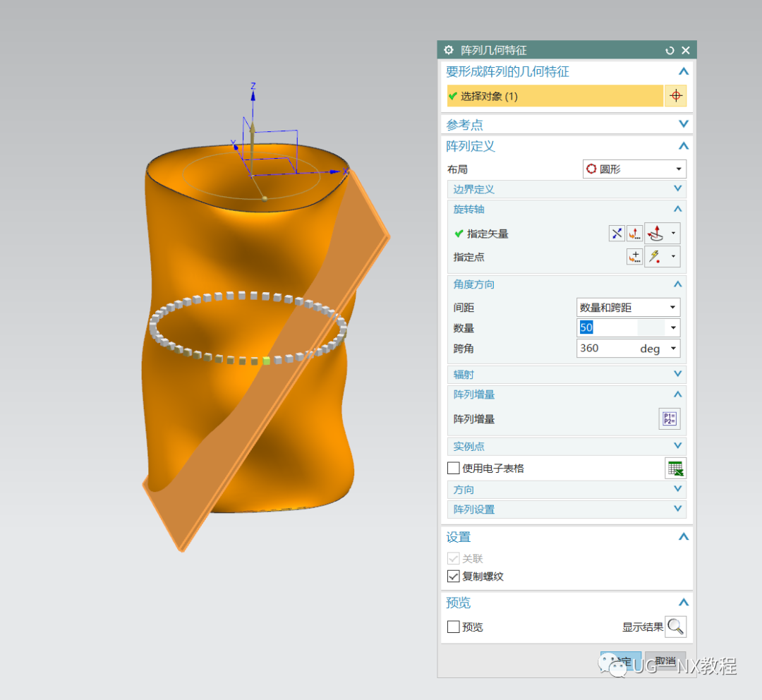Open the point dialog icon

click(x=634, y=257)
